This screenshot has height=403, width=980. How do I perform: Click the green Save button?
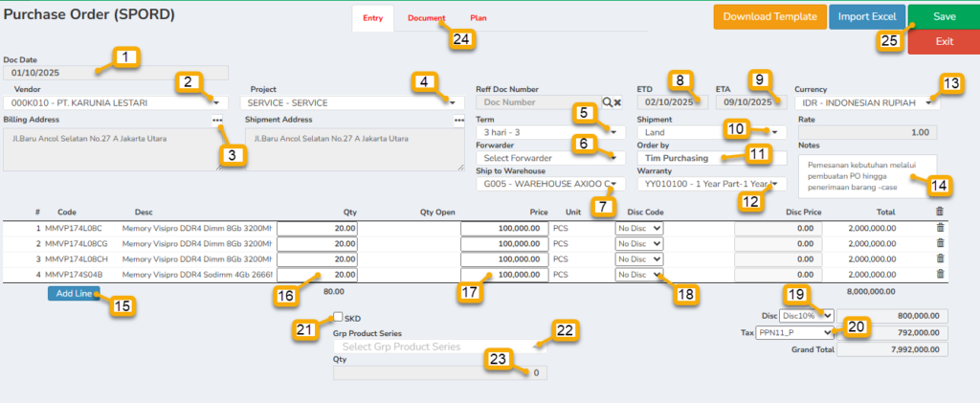click(x=944, y=16)
